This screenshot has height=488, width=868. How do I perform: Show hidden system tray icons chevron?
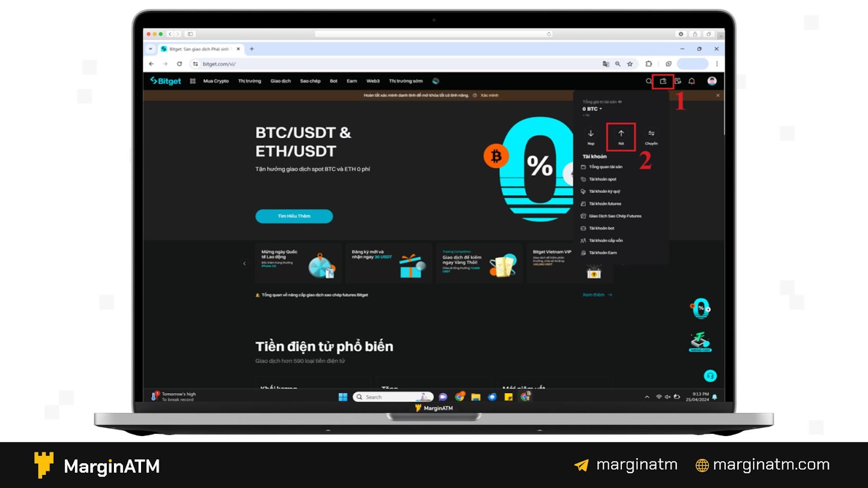[647, 397]
